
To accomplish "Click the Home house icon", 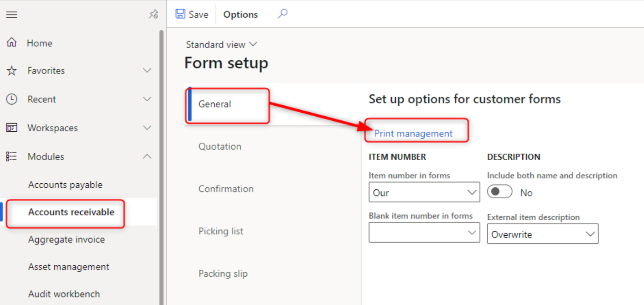I will tap(11, 43).
